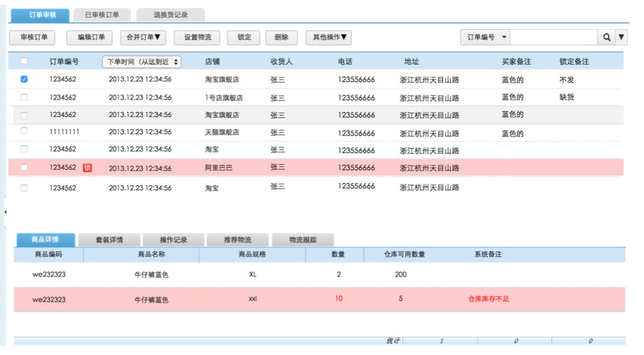Switch to the 已审核订单 tab

(x=102, y=15)
